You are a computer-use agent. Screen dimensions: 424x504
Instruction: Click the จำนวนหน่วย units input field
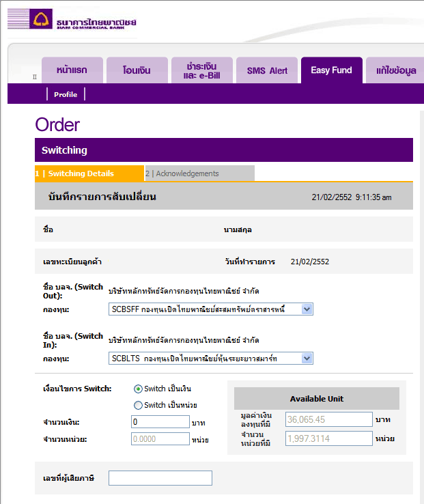(160, 438)
